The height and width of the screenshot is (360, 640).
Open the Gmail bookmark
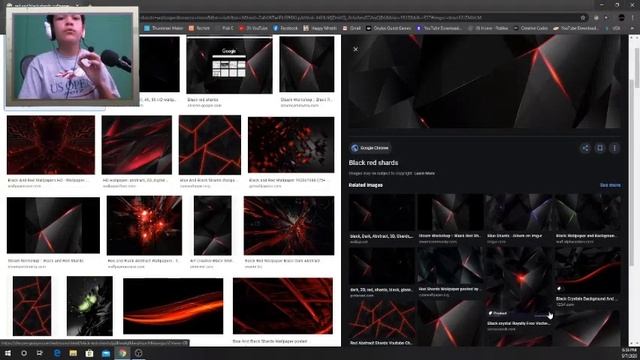tap(352, 28)
